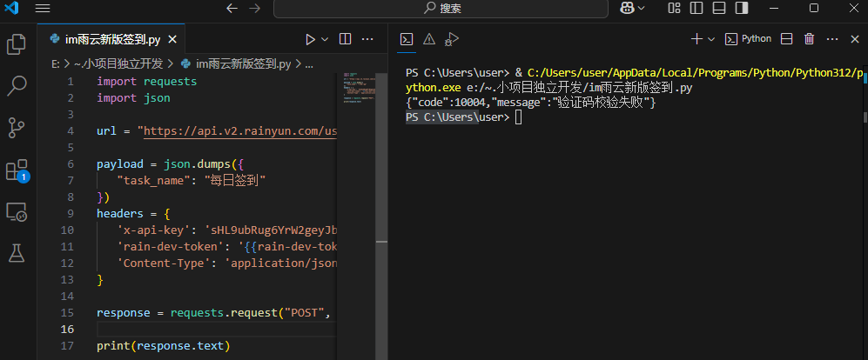Open the Testing flask view

(x=17, y=253)
